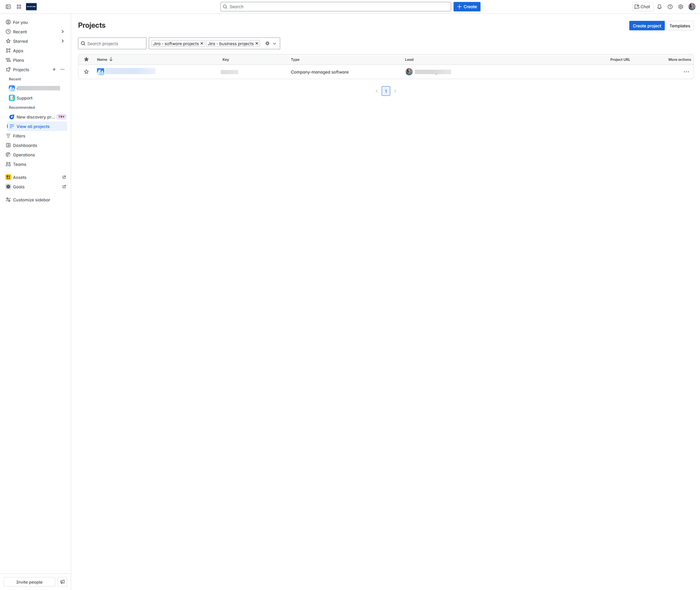The width and height of the screenshot is (700, 590).
Task: Open the help question mark icon
Action: pos(670,7)
